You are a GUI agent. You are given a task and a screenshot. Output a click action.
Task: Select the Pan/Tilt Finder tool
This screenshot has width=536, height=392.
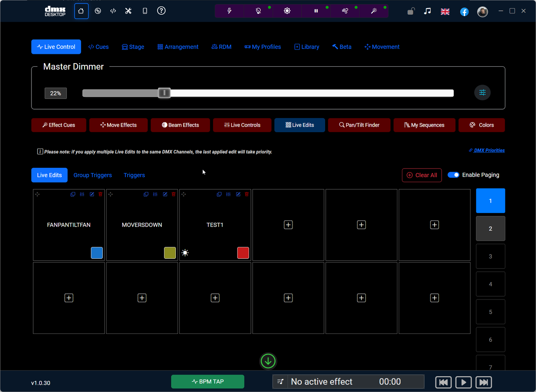coord(359,125)
